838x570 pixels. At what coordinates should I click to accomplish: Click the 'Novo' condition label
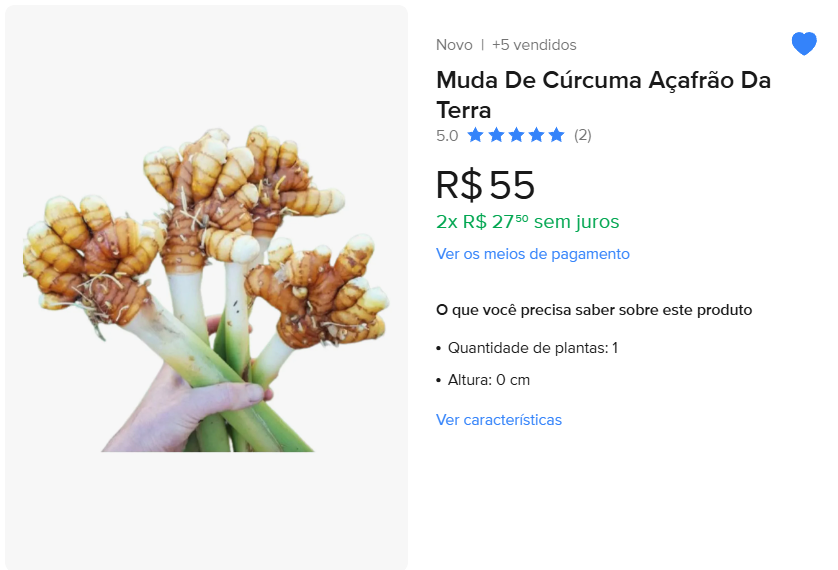pos(454,45)
